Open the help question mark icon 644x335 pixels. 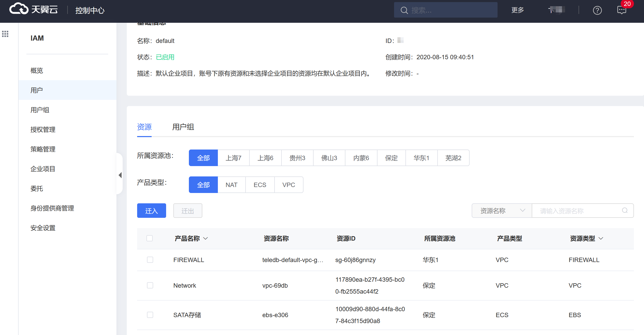(597, 10)
